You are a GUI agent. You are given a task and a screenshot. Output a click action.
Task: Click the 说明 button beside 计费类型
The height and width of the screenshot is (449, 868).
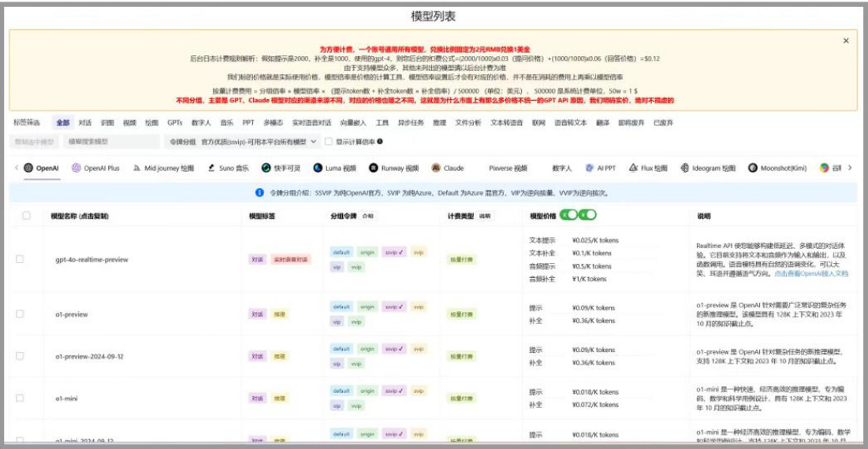click(485, 216)
